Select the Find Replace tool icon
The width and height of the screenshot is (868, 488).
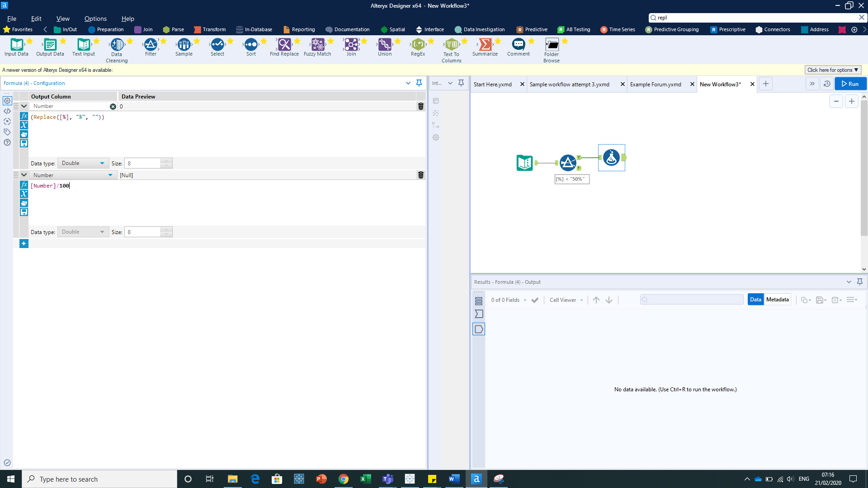click(284, 45)
